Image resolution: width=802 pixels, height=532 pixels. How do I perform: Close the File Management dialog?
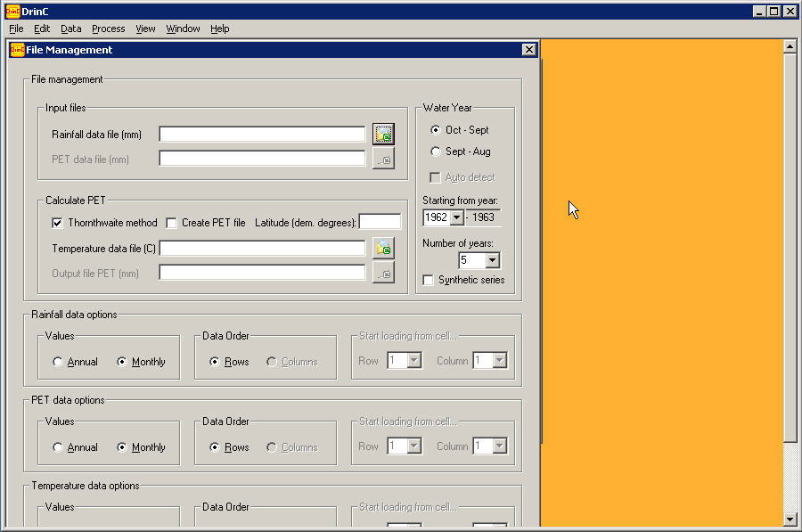(528, 50)
